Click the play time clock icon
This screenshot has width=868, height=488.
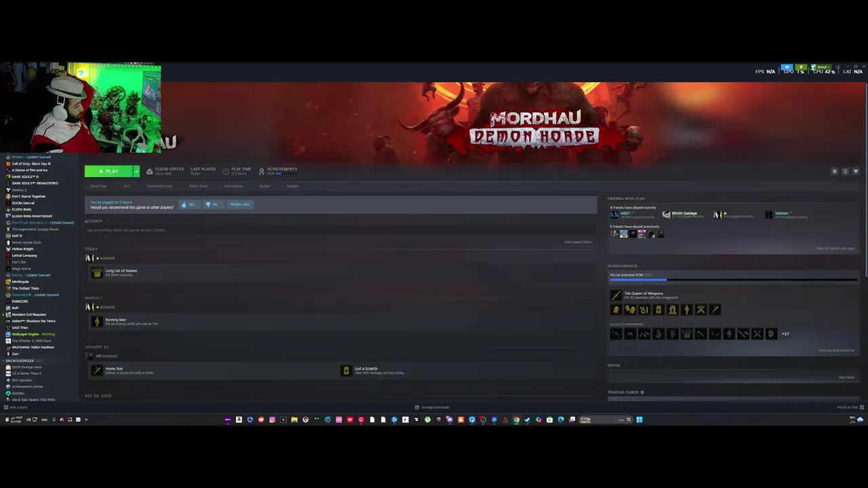pos(226,171)
